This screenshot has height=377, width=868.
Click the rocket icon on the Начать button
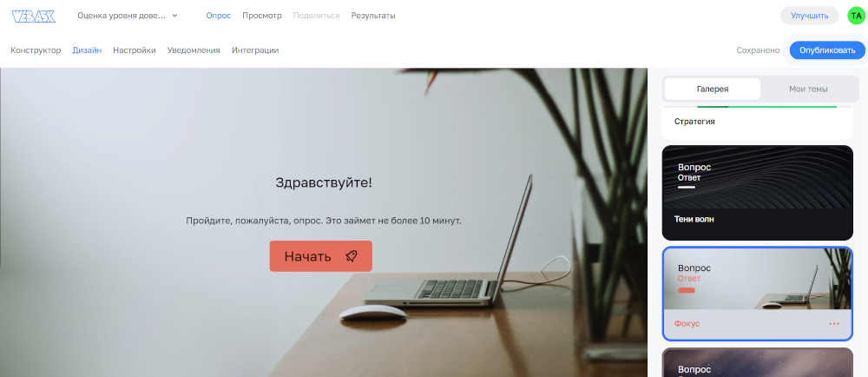pyautogui.click(x=351, y=255)
